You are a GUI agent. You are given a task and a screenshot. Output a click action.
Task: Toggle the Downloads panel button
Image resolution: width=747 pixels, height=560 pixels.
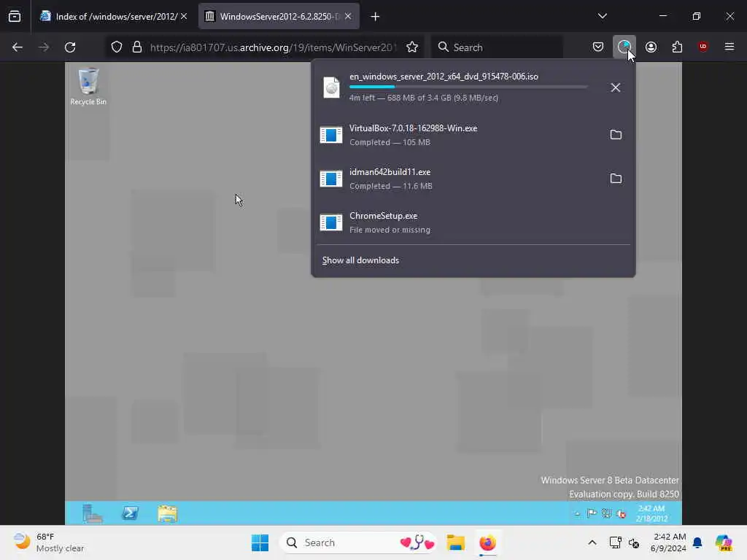(x=624, y=47)
